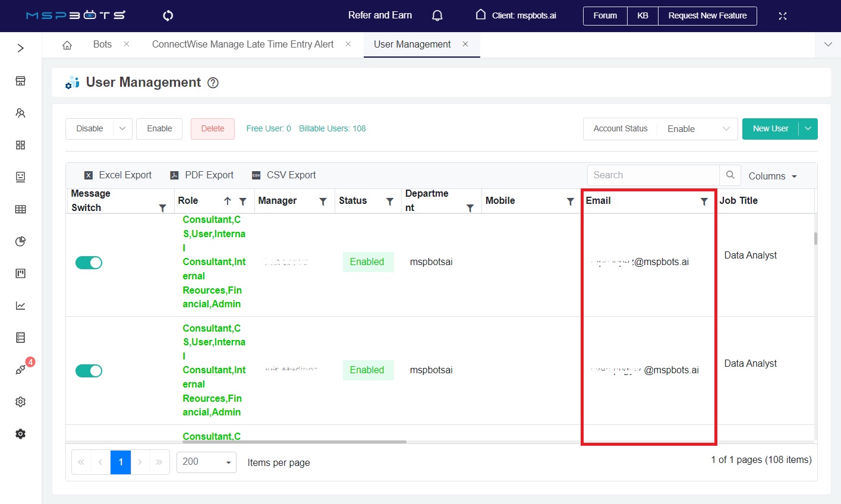
Task: Expand the Columns dropdown
Action: click(772, 177)
